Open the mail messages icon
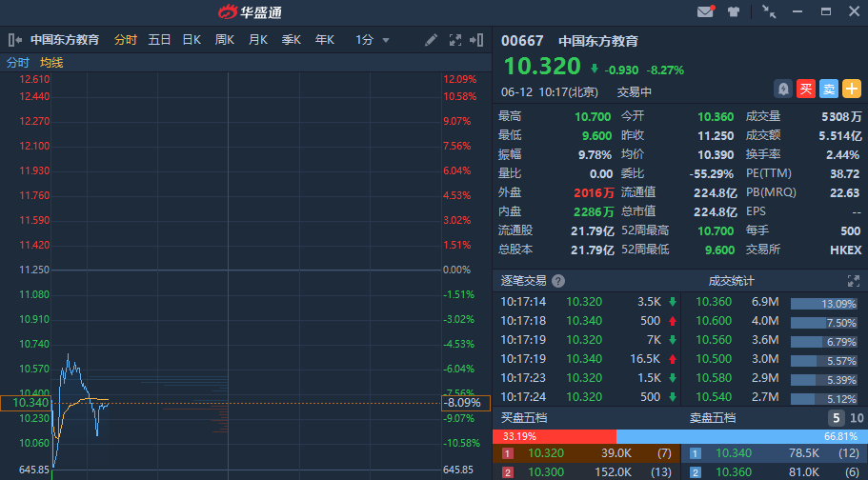This screenshot has width=868, height=480. click(705, 11)
